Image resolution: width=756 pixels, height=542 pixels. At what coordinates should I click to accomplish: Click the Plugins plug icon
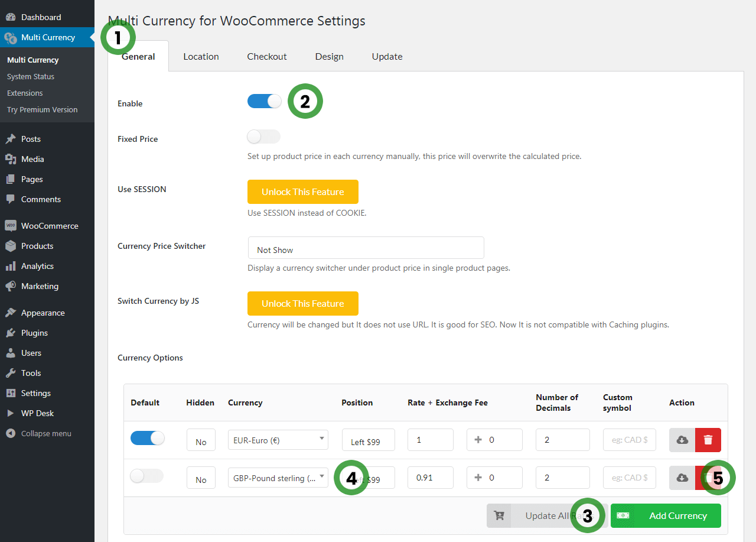(11, 333)
